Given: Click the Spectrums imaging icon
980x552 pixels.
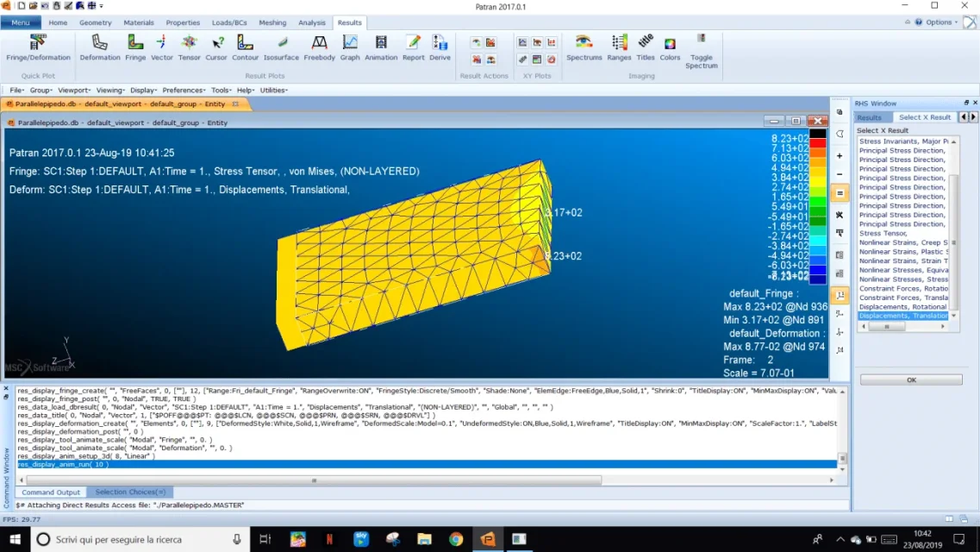Looking at the screenshot, I should point(584,47).
